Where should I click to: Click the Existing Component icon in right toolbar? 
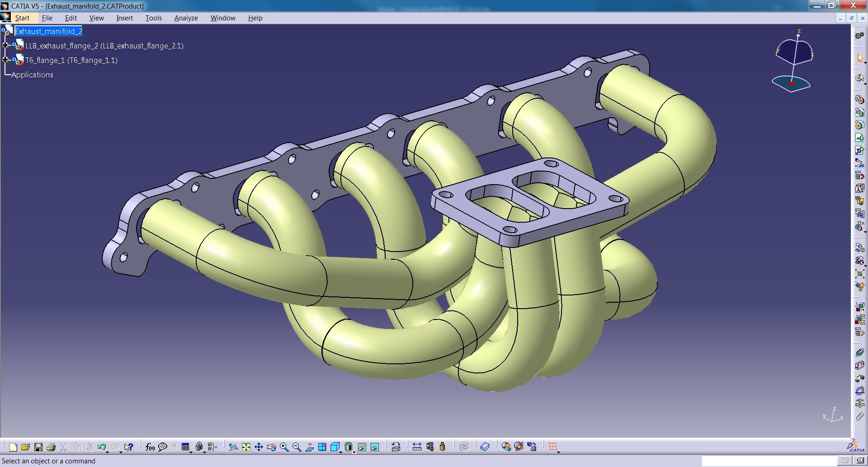(x=859, y=138)
